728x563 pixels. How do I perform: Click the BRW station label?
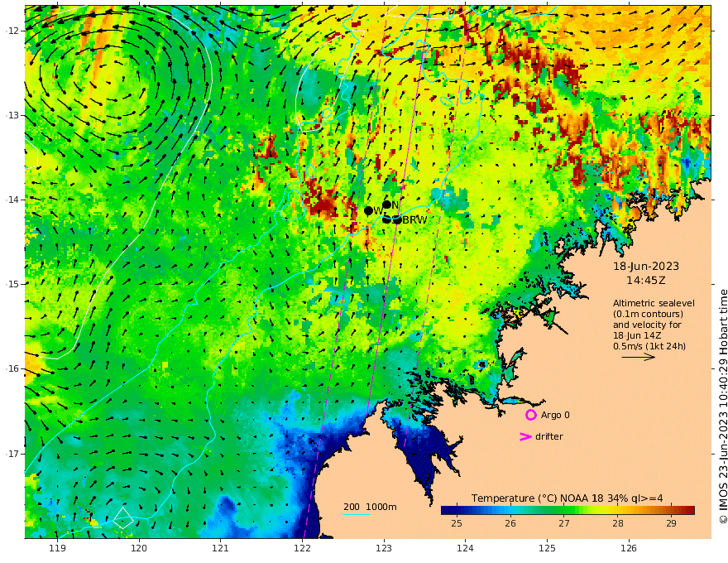coord(414,220)
